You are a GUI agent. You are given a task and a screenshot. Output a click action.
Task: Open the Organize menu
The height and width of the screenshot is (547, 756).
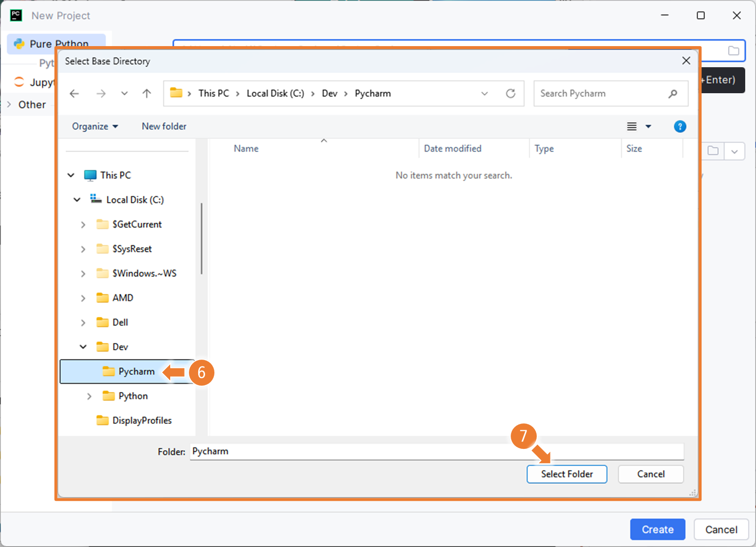click(x=95, y=126)
